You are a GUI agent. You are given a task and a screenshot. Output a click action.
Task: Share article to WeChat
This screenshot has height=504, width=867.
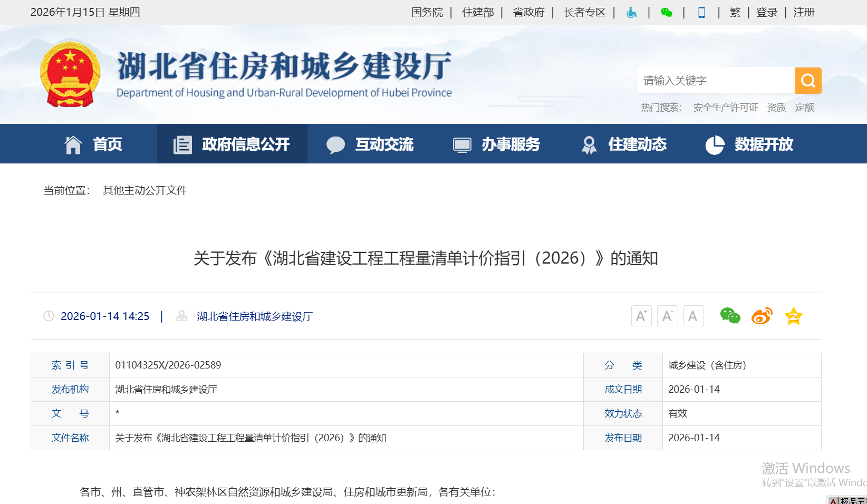click(x=730, y=316)
